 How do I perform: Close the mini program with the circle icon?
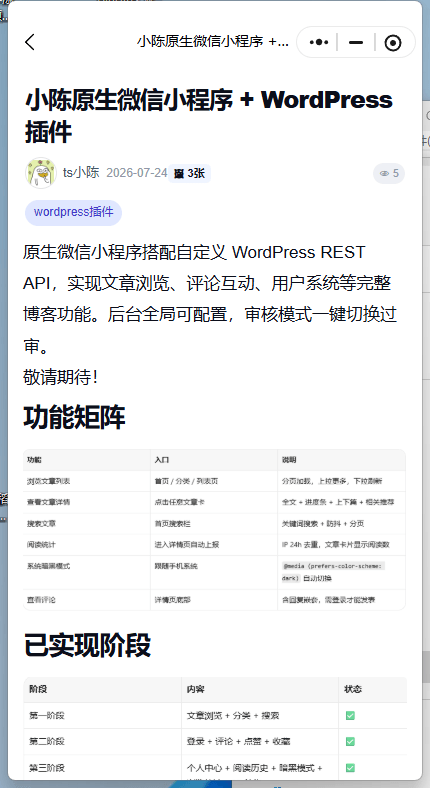[393, 43]
